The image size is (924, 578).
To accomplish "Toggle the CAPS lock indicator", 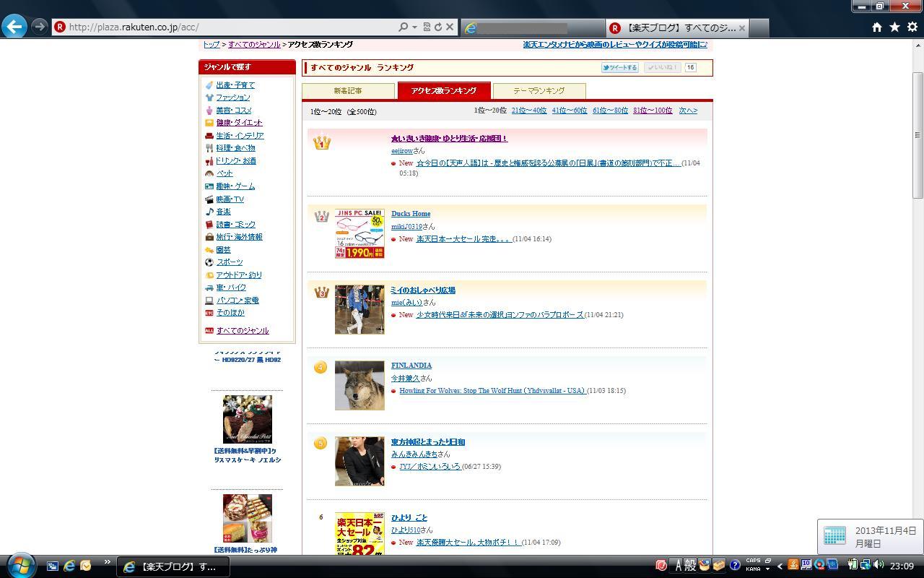I will [753, 561].
